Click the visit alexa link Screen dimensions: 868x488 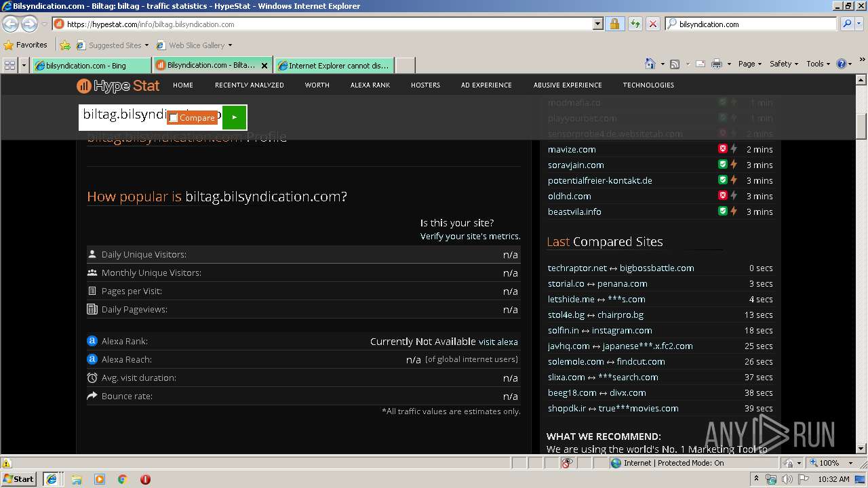tap(498, 342)
